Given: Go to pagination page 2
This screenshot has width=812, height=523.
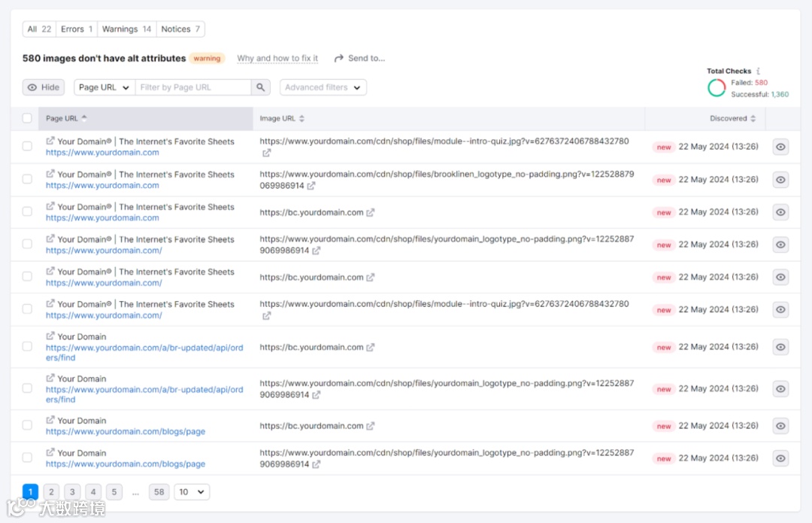Looking at the screenshot, I should 51,492.
